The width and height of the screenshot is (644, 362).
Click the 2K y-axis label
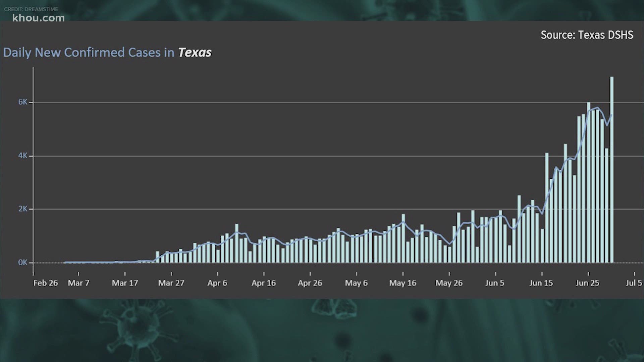click(x=23, y=209)
